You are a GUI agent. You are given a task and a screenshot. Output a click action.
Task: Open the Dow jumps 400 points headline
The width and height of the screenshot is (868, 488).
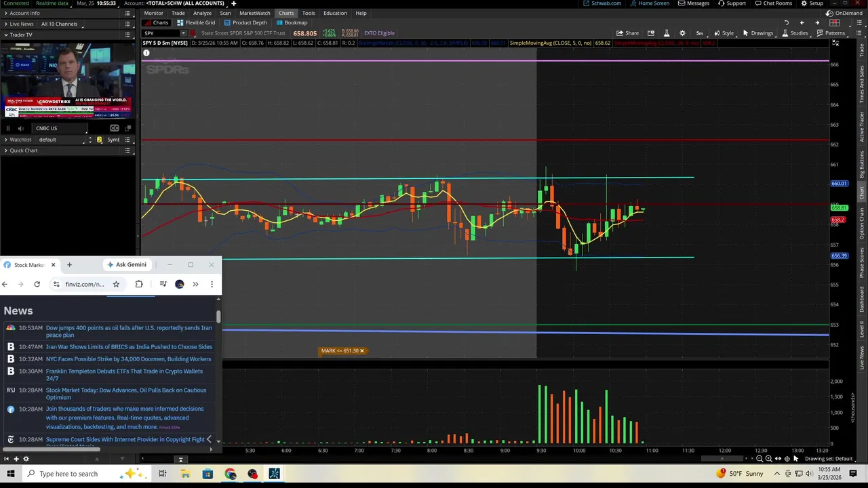coord(129,331)
